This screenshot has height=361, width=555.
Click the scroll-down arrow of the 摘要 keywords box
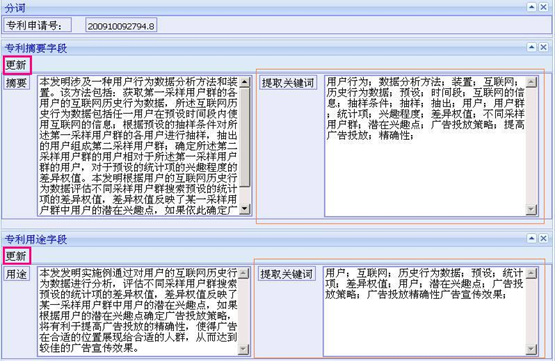531,209
